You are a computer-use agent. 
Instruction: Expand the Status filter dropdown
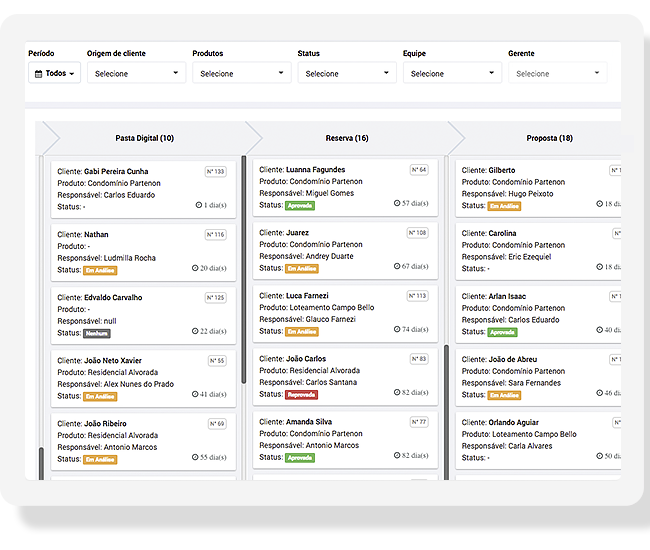[x=347, y=73]
